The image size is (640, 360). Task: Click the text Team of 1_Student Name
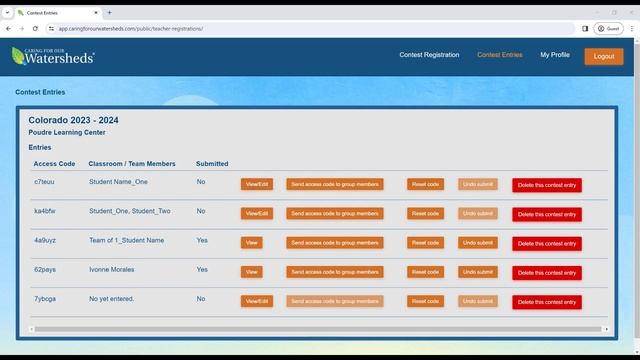pos(127,240)
